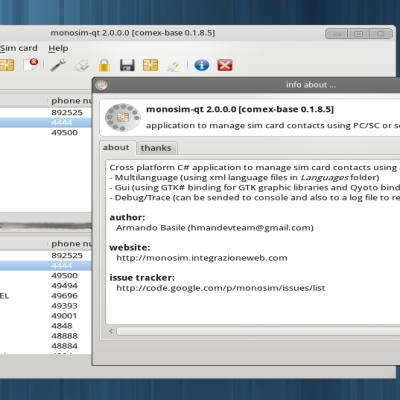Open the Help menu
This screenshot has height=400, width=400.
click(58, 48)
